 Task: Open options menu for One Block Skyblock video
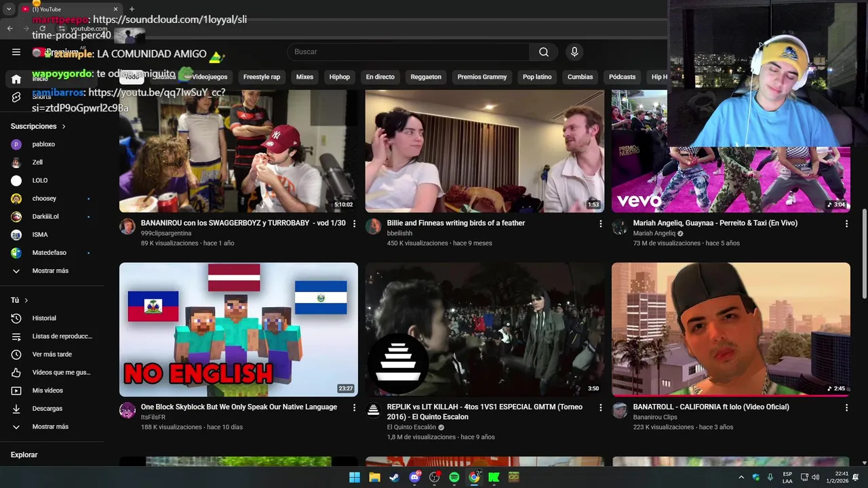coord(354,407)
